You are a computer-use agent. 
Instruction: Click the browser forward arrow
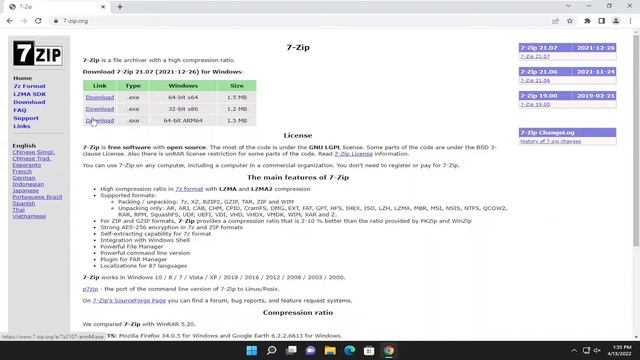(24, 21)
